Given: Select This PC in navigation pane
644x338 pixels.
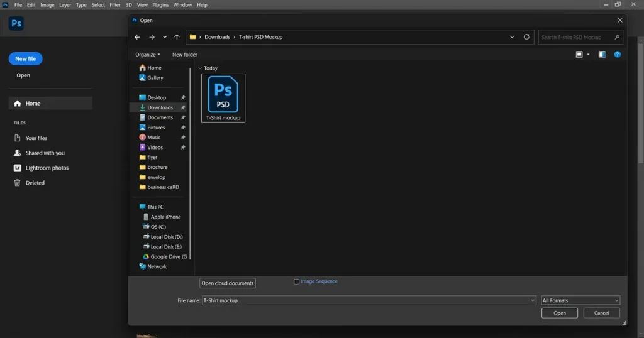Looking at the screenshot, I should pyautogui.click(x=151, y=207).
